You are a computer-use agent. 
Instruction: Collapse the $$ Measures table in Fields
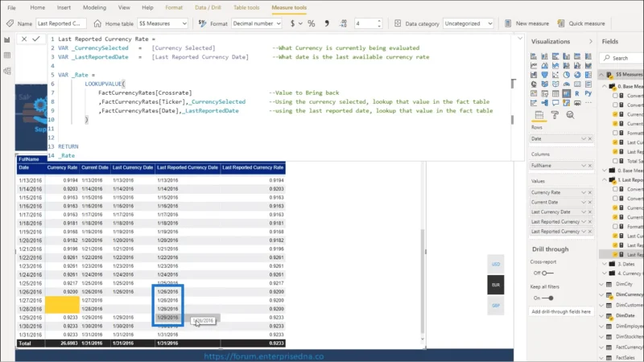(601, 75)
